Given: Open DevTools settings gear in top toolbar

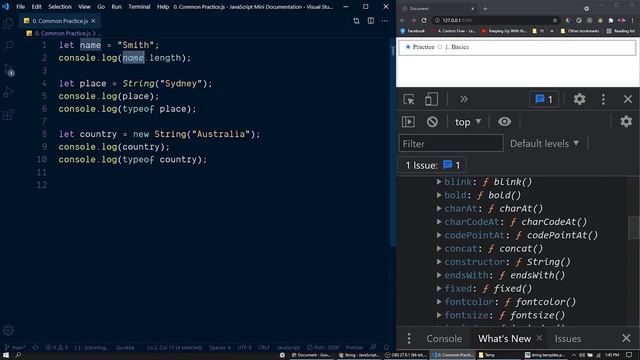Looking at the screenshot, I should [579, 99].
